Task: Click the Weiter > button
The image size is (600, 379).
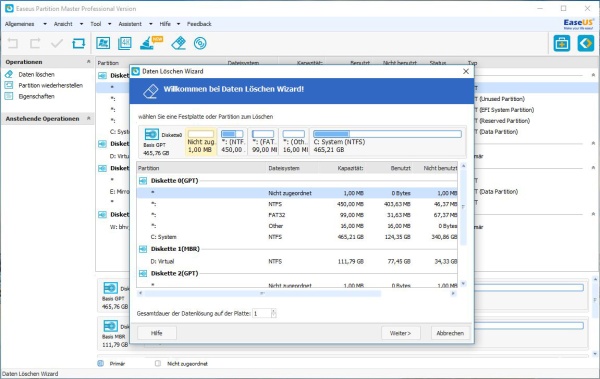Action: (x=401, y=333)
